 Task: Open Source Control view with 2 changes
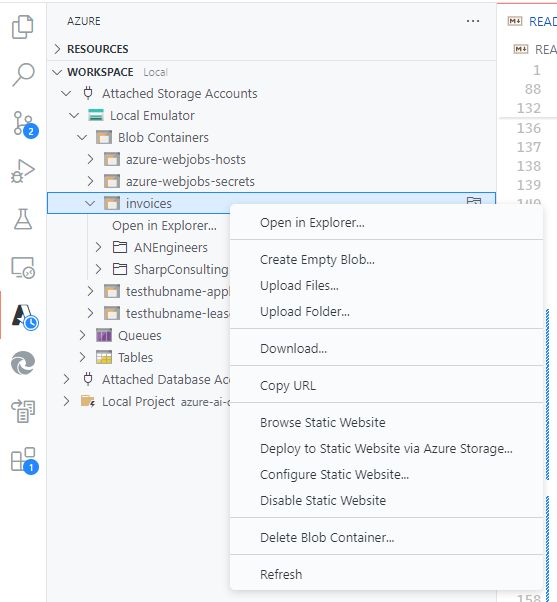[25, 124]
